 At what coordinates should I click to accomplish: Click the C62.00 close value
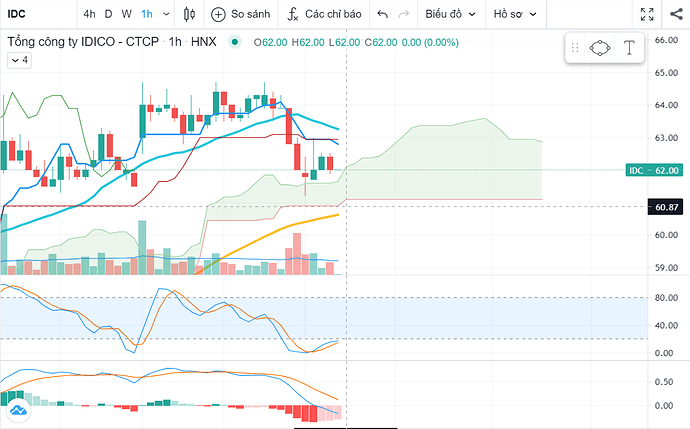point(381,43)
